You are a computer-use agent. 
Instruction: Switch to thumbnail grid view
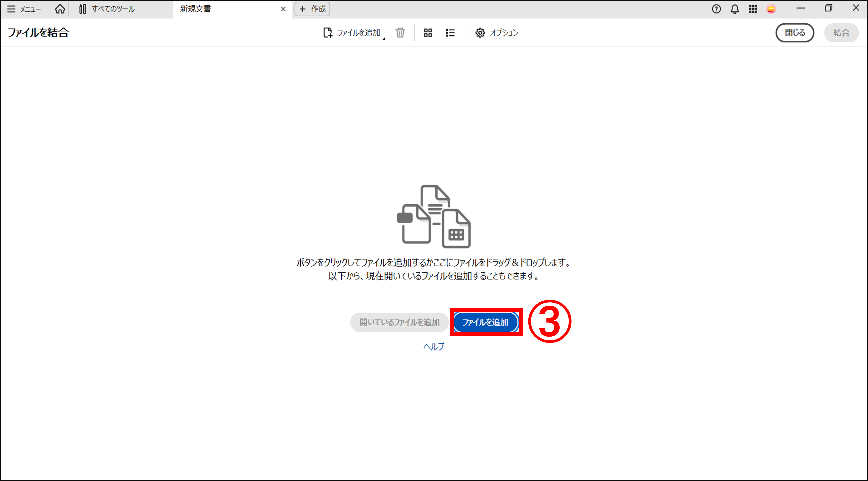[428, 33]
